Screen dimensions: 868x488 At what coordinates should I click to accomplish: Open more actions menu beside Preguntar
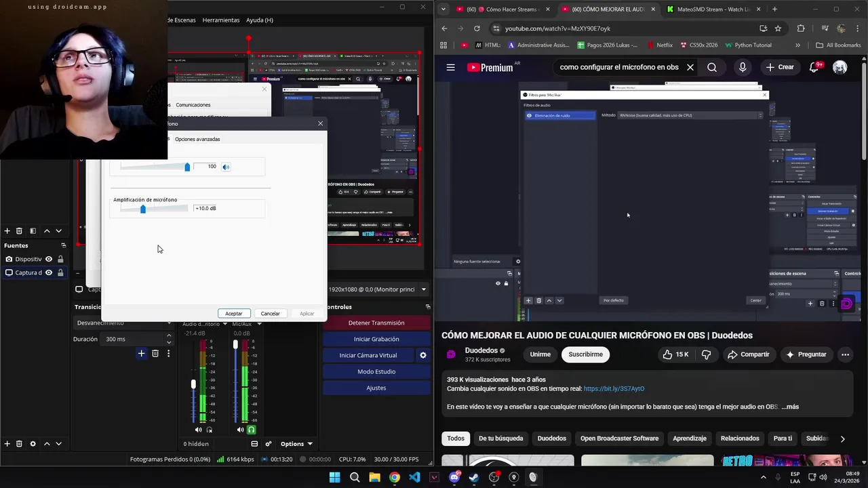click(x=845, y=354)
